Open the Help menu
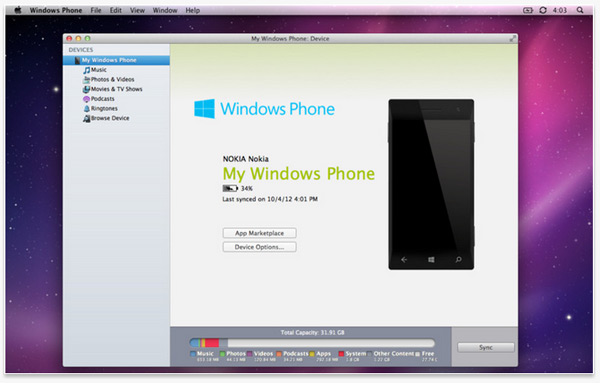 click(x=192, y=10)
